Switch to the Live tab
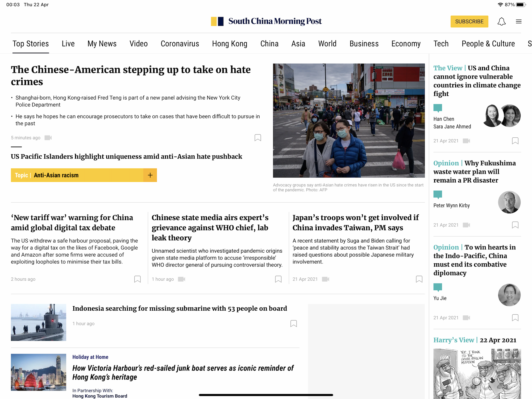The image size is (532, 399). (x=68, y=44)
